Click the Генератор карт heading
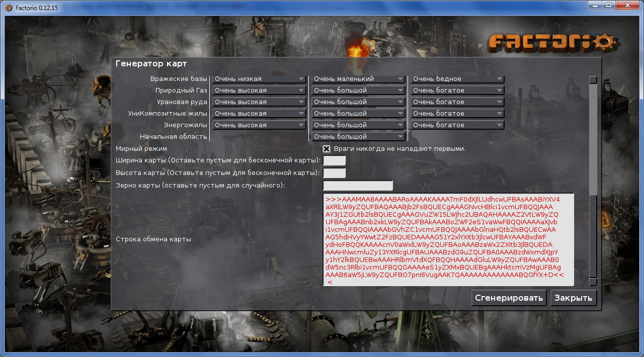The height and width of the screenshot is (357, 644). [151, 64]
